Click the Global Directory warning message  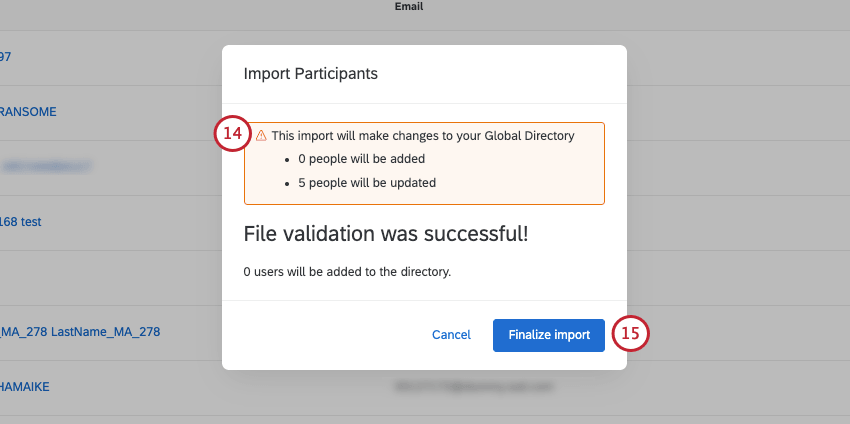tap(423, 135)
